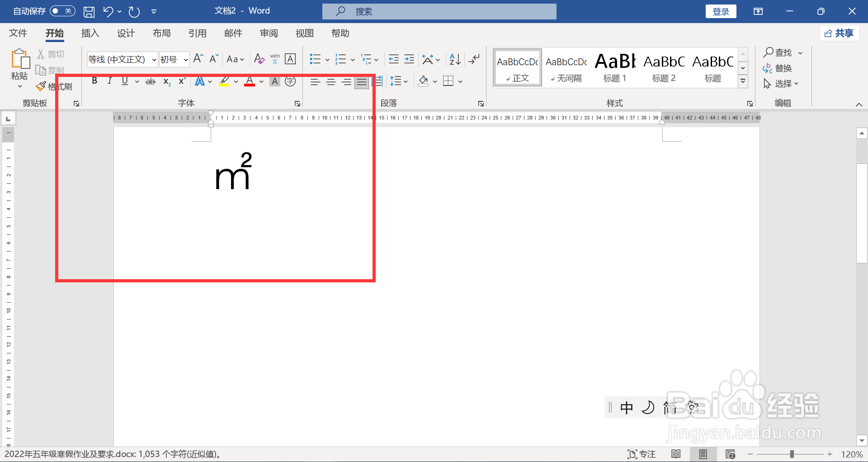The height and width of the screenshot is (462, 868).
Task: Open Find (查找) magnifier
Action: click(778, 52)
